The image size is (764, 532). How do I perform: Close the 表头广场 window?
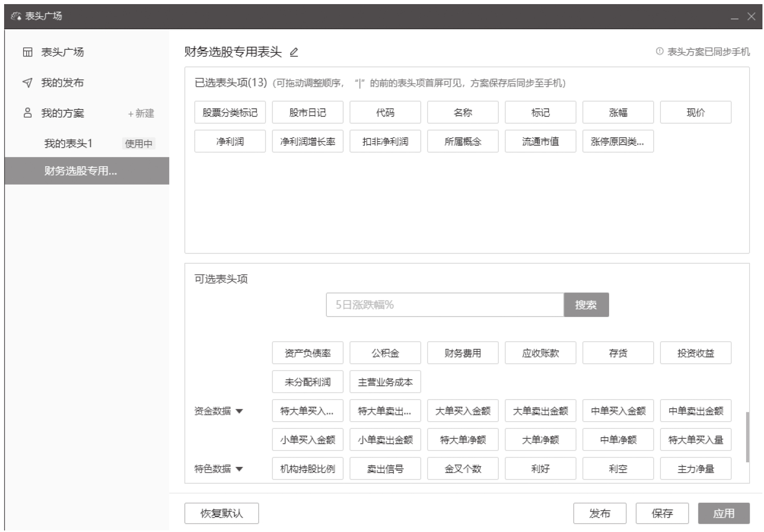click(x=751, y=16)
